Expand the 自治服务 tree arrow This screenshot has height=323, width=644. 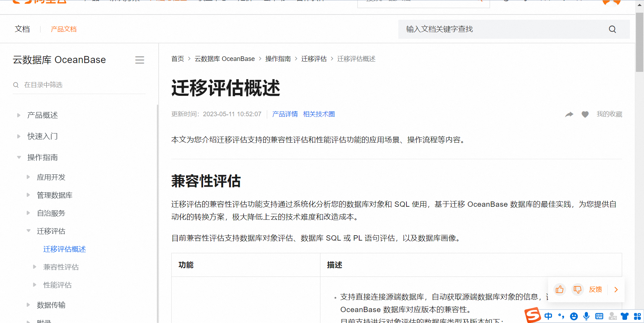[x=28, y=213]
